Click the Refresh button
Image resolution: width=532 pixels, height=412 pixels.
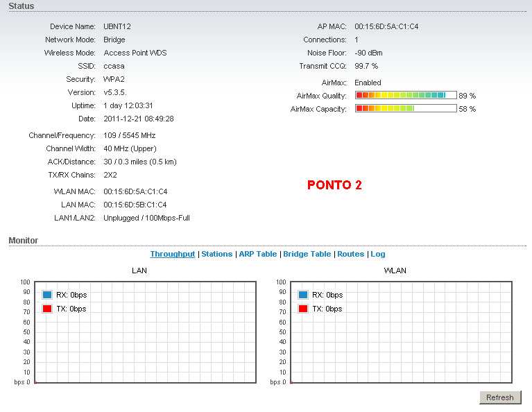[500, 397]
